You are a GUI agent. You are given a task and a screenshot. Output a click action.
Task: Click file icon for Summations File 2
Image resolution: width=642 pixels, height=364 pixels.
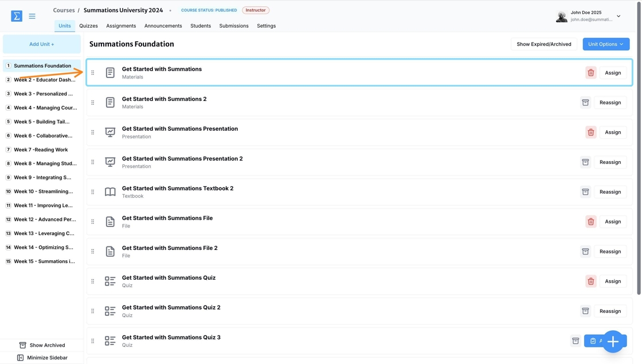point(110,252)
